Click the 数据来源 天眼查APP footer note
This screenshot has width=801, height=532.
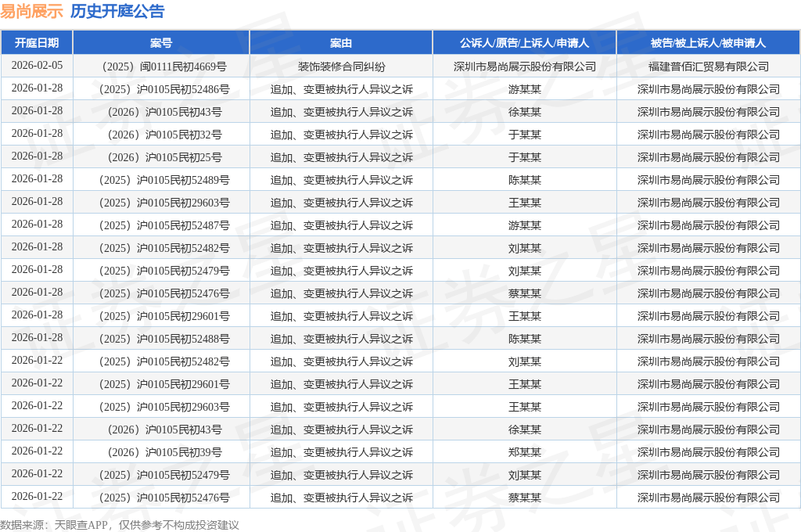tap(120, 525)
